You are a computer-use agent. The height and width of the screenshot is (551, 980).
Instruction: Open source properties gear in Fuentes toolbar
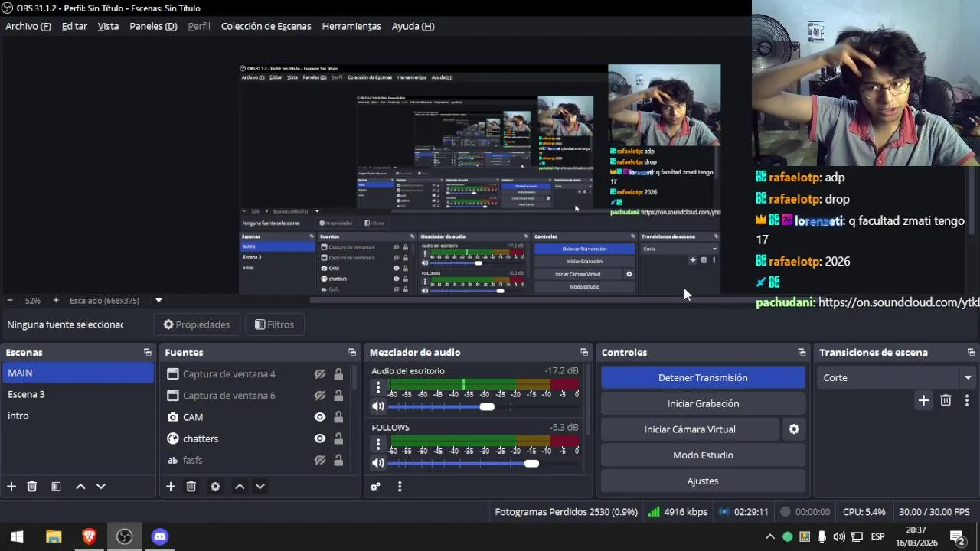pyautogui.click(x=215, y=487)
